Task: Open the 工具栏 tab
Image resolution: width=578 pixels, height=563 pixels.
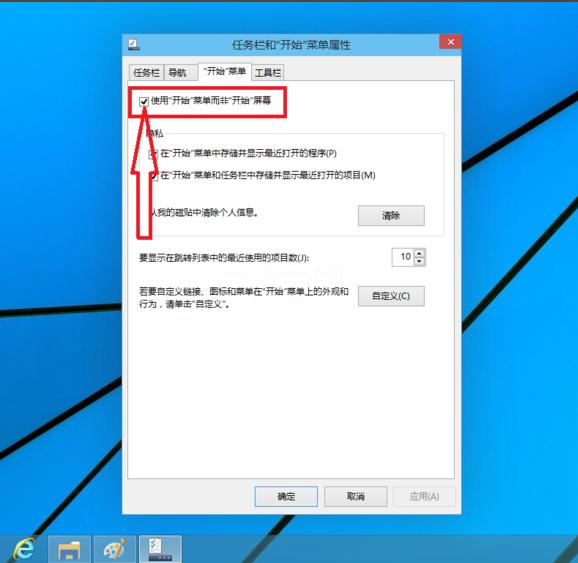Action: pos(268,73)
